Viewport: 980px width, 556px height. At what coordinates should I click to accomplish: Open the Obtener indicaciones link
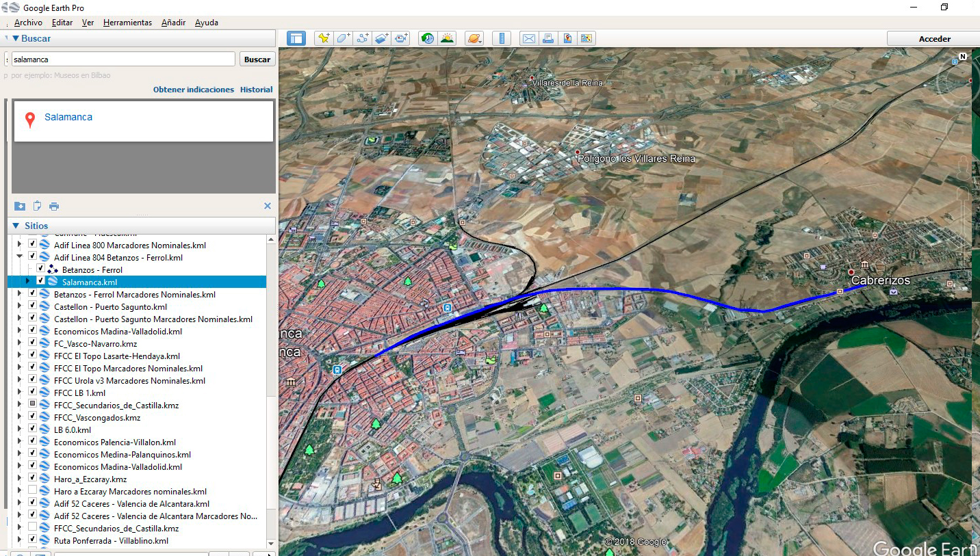[x=194, y=90]
